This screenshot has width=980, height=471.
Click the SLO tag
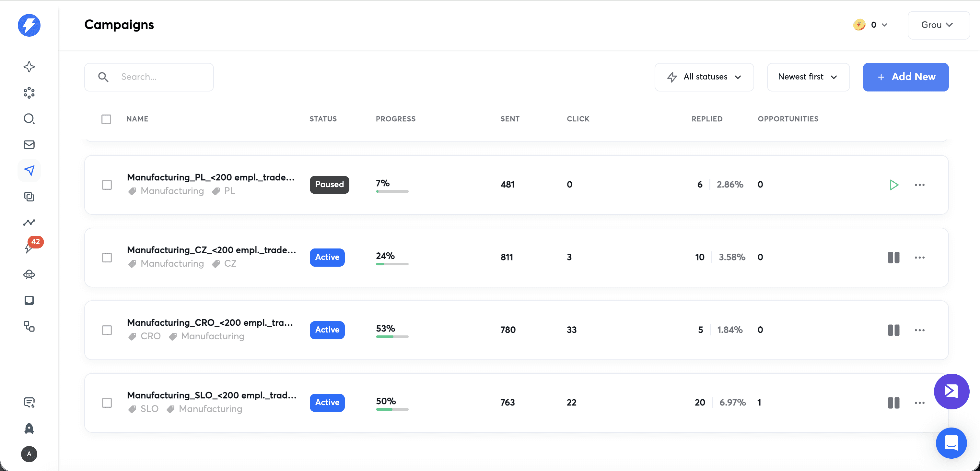pos(144,409)
